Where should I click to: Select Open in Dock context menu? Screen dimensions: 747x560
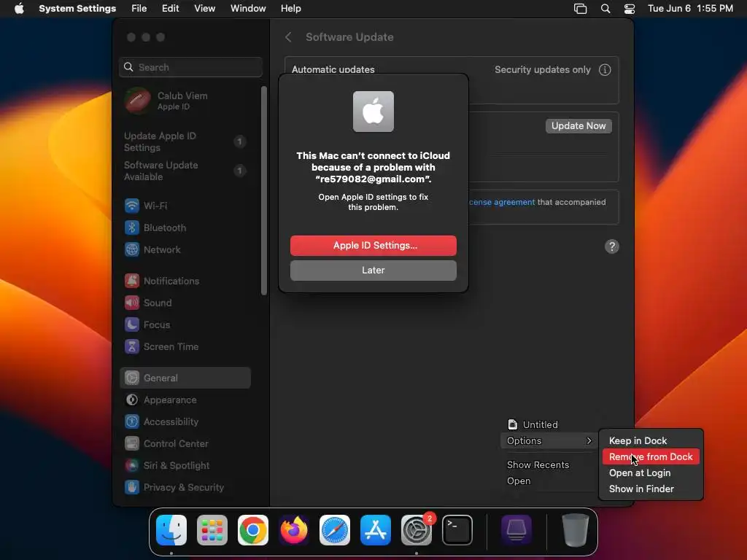[x=549, y=481]
